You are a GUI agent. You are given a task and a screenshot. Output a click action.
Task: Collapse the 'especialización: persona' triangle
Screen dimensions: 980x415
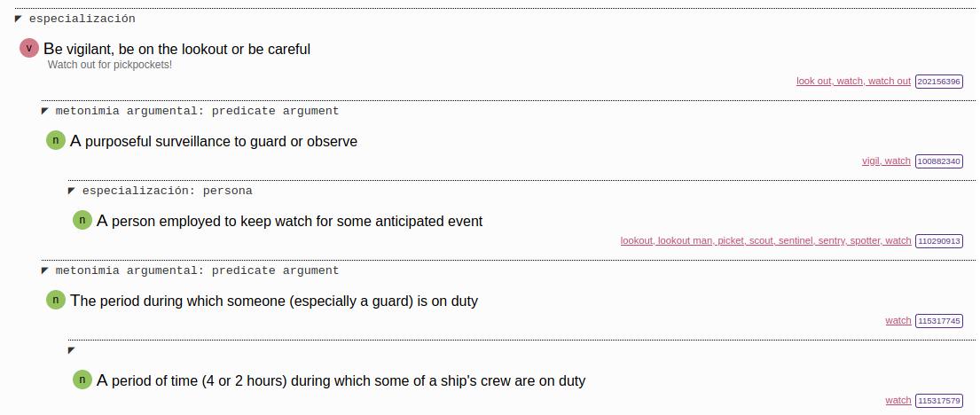click(x=72, y=191)
